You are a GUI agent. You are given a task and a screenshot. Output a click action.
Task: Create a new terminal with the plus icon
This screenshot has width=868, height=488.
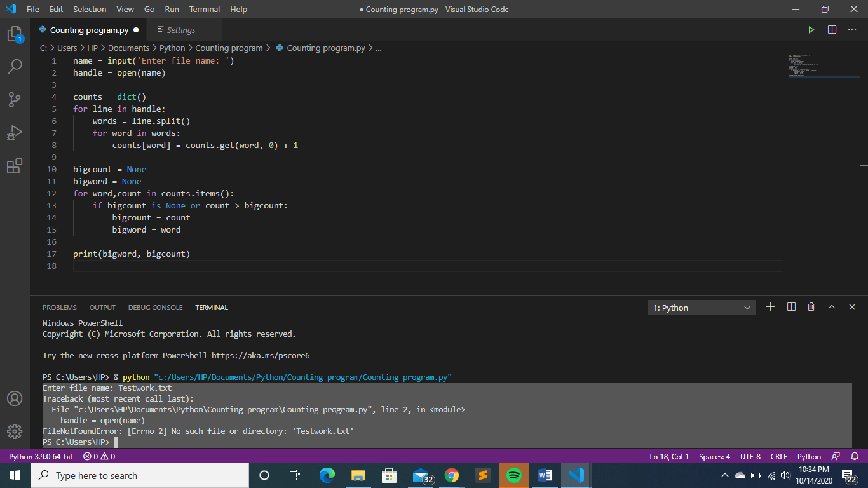[x=770, y=306]
